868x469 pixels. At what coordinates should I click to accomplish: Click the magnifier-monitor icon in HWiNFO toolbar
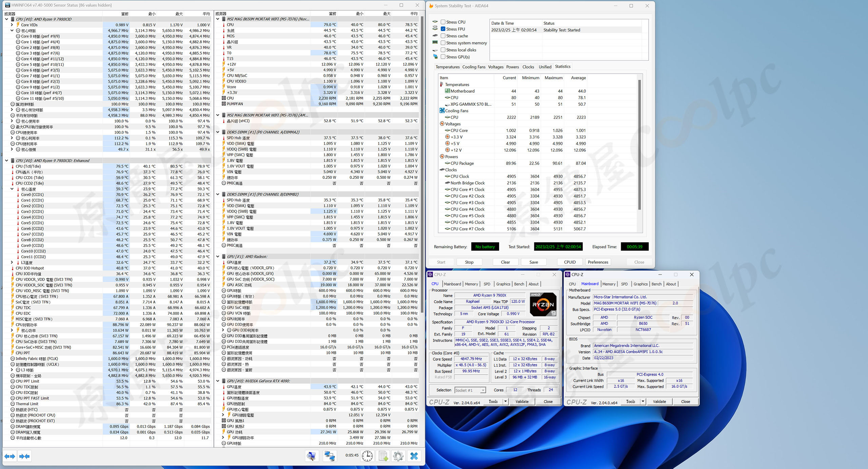point(311,456)
